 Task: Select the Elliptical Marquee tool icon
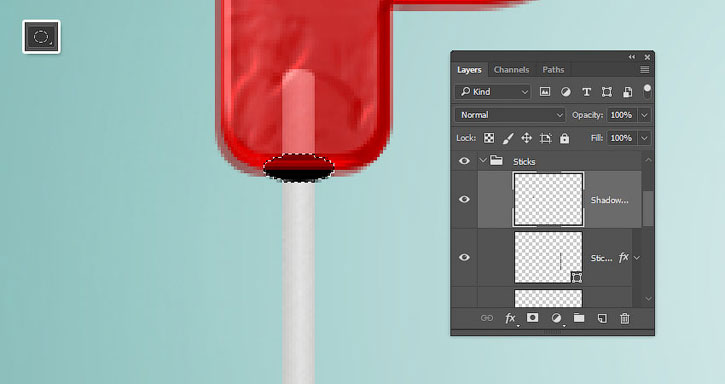click(x=41, y=37)
